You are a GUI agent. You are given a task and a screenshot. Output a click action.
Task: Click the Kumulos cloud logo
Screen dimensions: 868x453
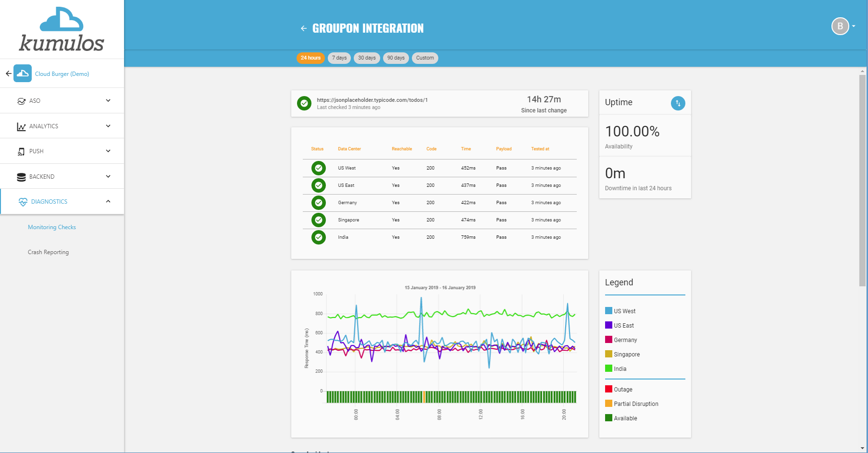62,29
